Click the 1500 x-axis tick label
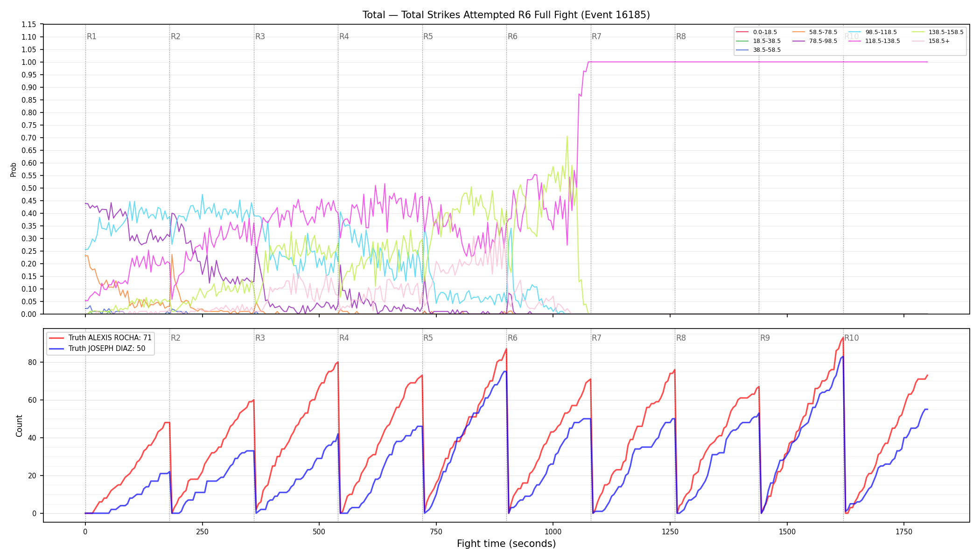 (787, 532)
